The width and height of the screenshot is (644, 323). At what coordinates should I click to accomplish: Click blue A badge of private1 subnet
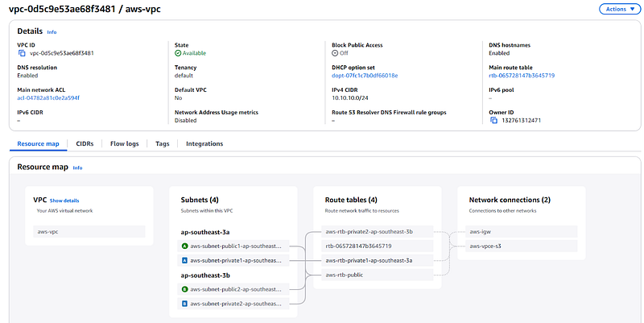(x=185, y=260)
